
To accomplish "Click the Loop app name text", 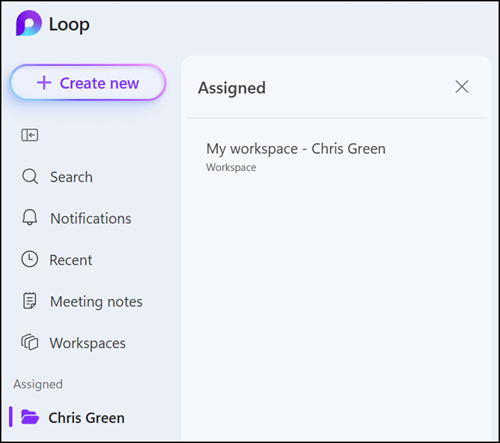I will (69, 25).
